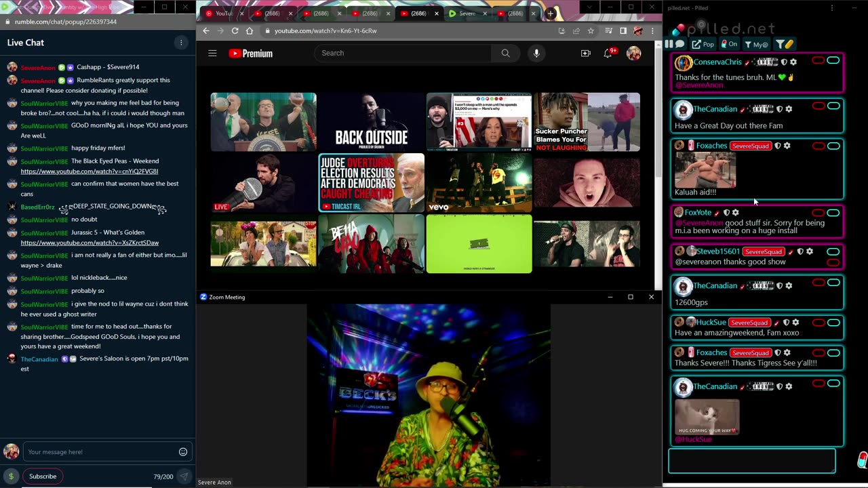This screenshot has width=868, height=488.
Task: Toggle teal switch on Steveb15601 message
Action: tap(833, 251)
